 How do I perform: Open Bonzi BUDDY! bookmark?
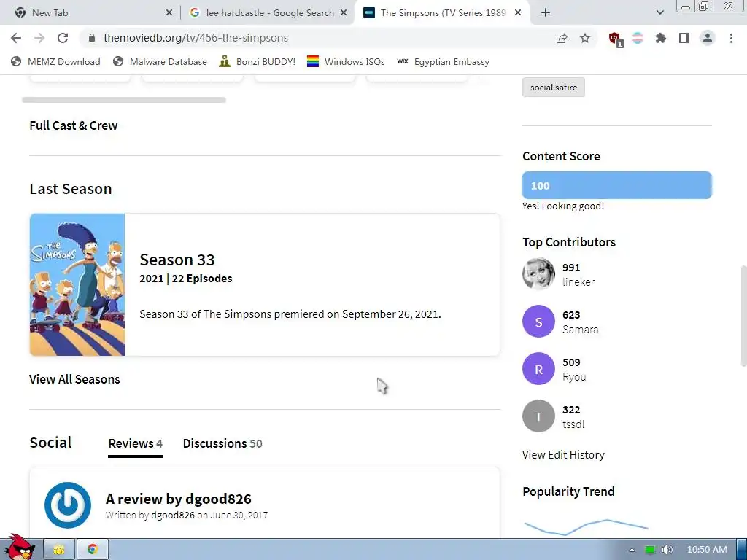pyautogui.click(x=258, y=62)
